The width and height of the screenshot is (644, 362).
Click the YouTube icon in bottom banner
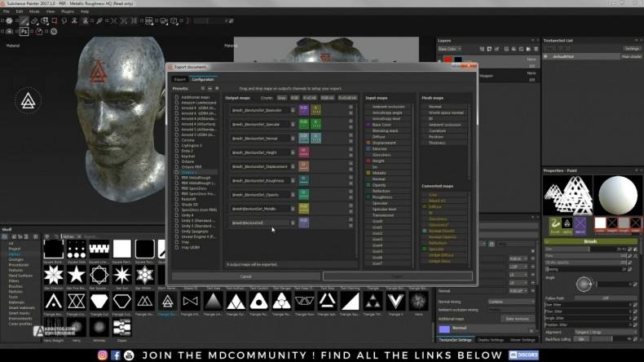coord(129,355)
